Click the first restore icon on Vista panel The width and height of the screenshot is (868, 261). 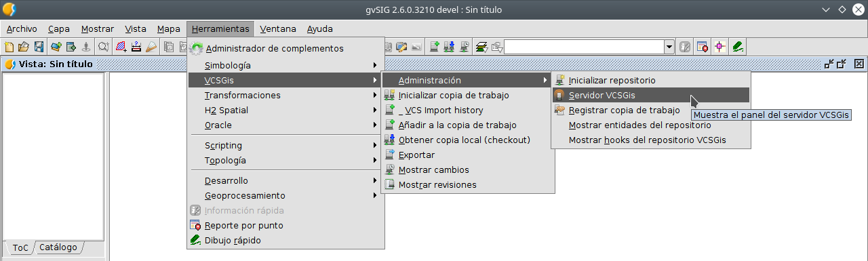(829, 64)
